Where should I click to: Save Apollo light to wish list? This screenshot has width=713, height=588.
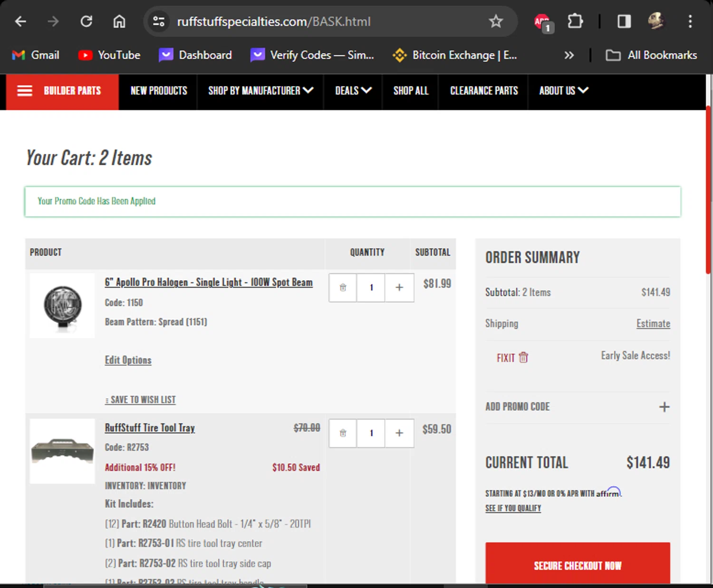[140, 400]
